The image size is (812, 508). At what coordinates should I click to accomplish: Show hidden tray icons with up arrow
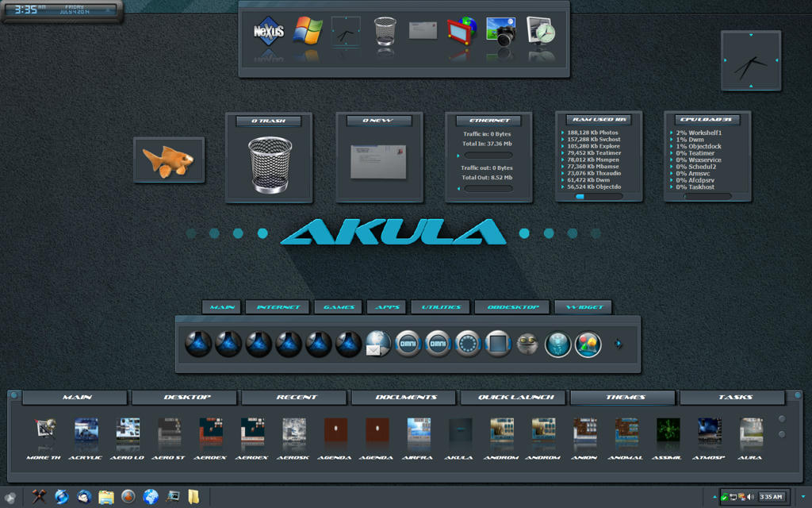click(x=714, y=497)
